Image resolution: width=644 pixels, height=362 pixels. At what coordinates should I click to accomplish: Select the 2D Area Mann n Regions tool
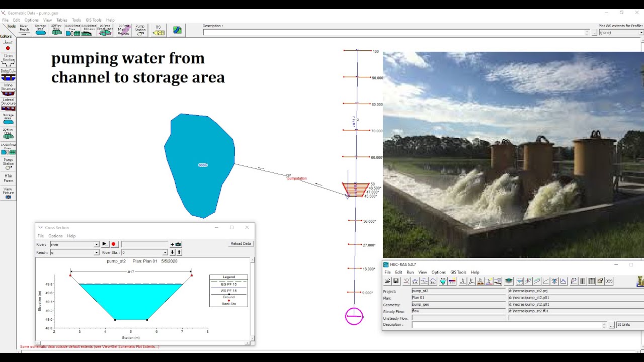point(123,30)
